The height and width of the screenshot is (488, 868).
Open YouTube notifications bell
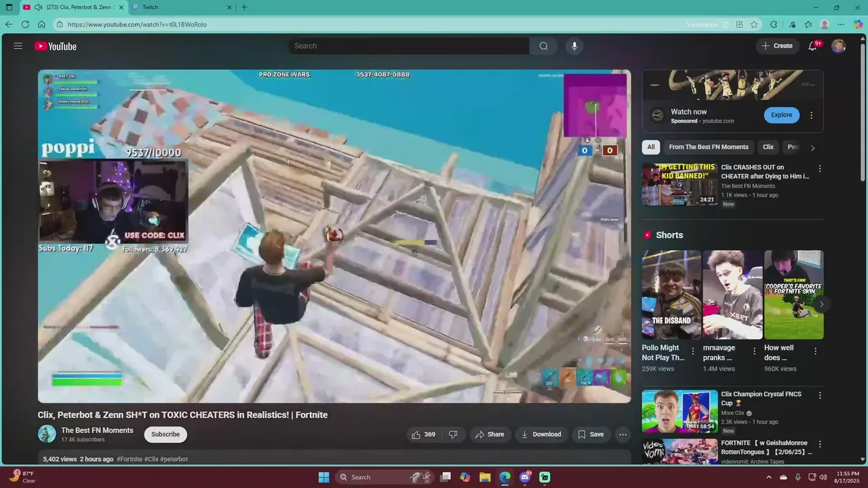pyautogui.click(x=813, y=46)
